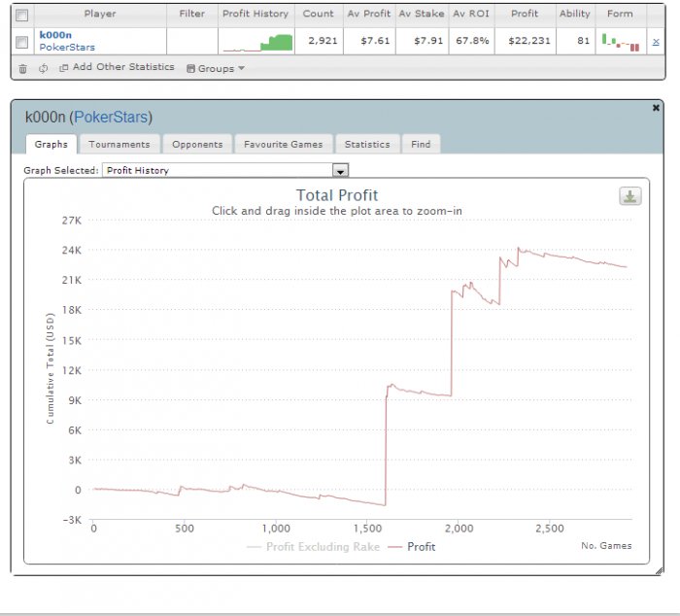Switch to the Statistics tab
Image resolution: width=680 pixels, height=616 pixels.
pos(367,144)
